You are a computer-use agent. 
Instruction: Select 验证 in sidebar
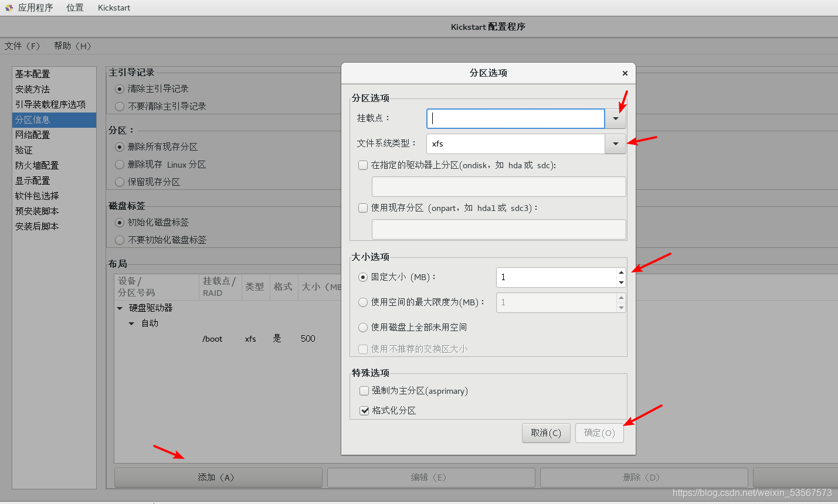[54, 150]
